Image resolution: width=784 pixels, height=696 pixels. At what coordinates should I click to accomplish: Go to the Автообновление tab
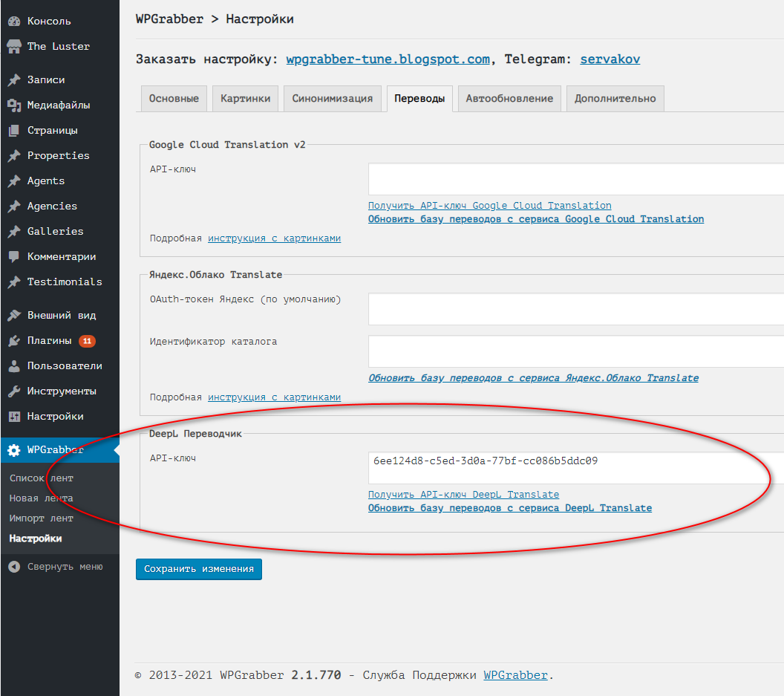point(509,99)
